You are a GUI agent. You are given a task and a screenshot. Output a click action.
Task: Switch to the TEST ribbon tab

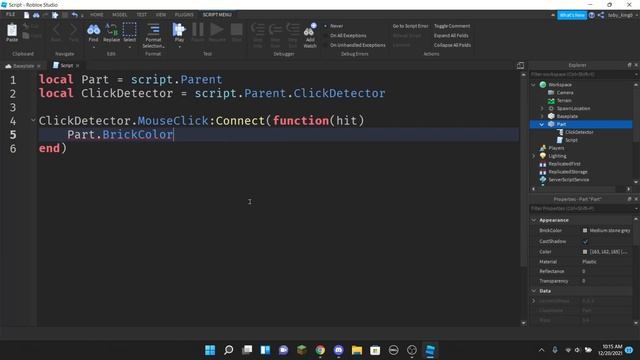point(142,15)
